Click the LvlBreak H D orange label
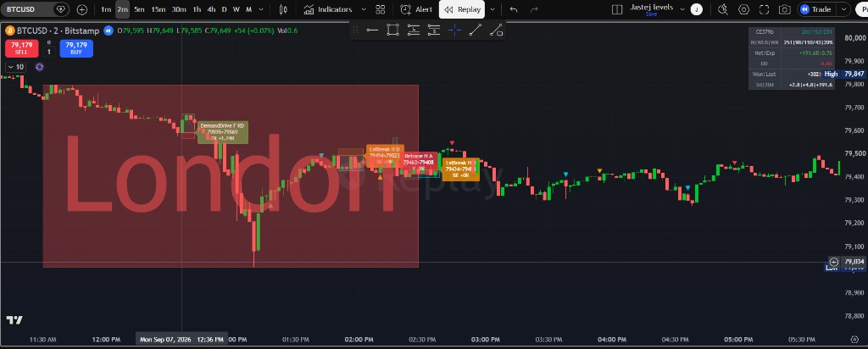The image size is (868, 349). 385,155
